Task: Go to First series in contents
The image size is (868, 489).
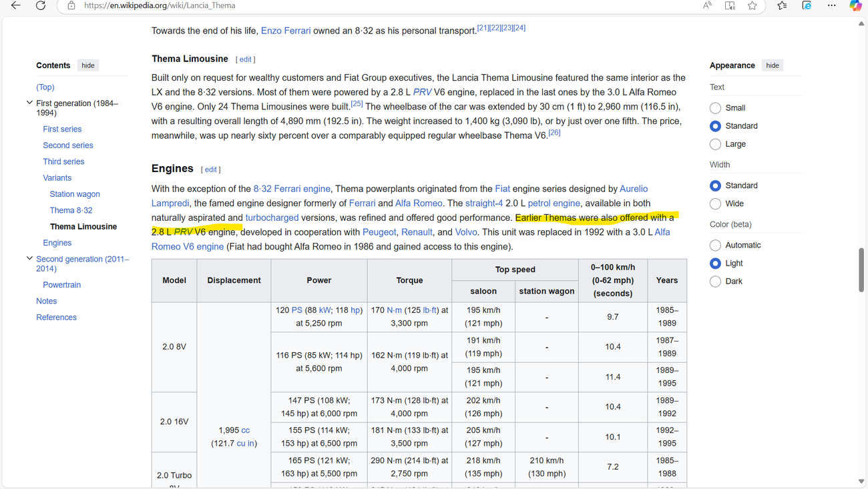Action: [x=62, y=129]
